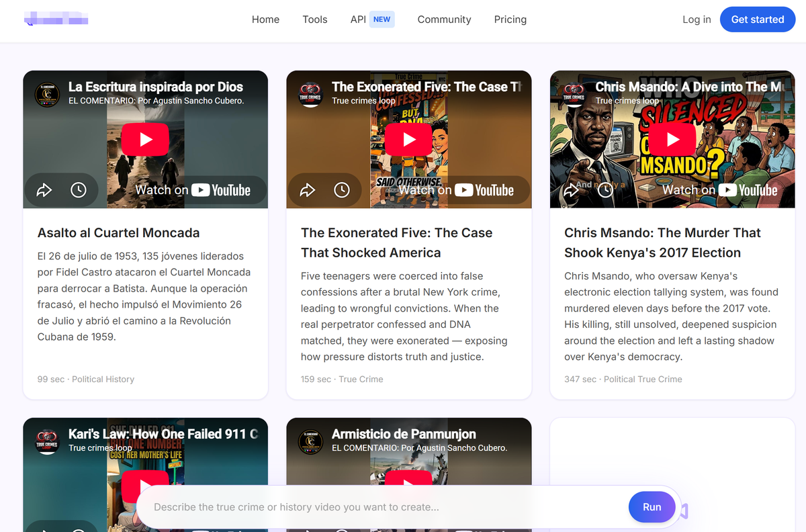Image resolution: width=806 pixels, height=532 pixels.
Task: Click True crimes loop under Chris Msando title
Action: pyautogui.click(x=627, y=101)
